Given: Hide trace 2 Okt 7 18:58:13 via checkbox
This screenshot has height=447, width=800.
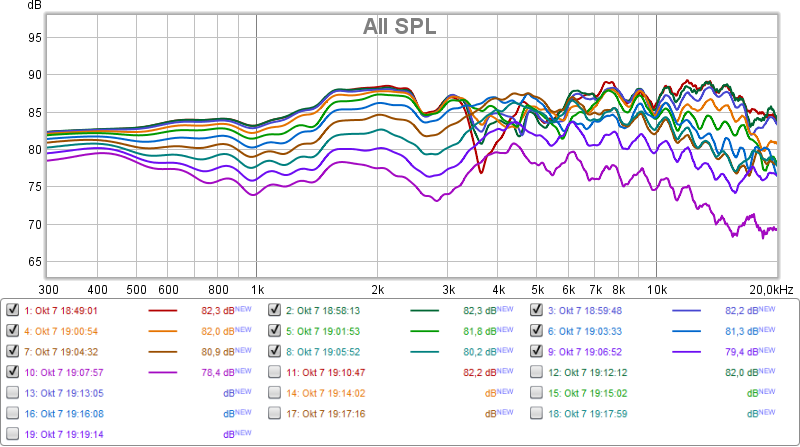Looking at the screenshot, I should point(275,310).
